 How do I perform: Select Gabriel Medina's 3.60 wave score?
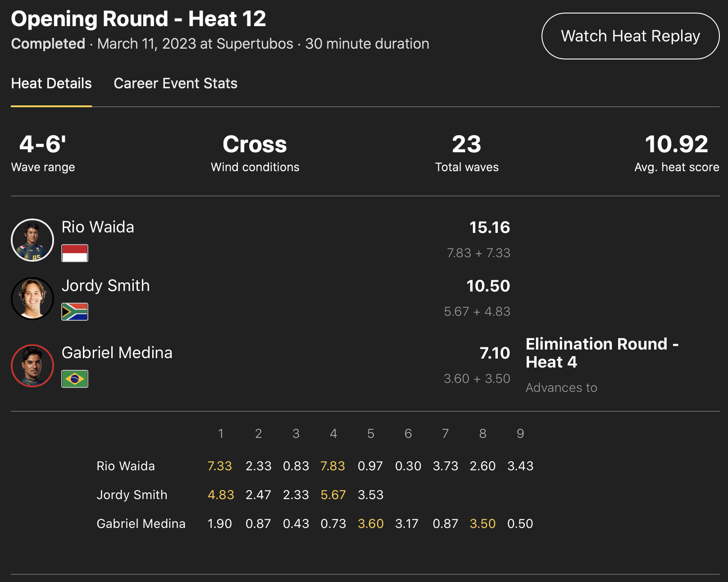370,523
